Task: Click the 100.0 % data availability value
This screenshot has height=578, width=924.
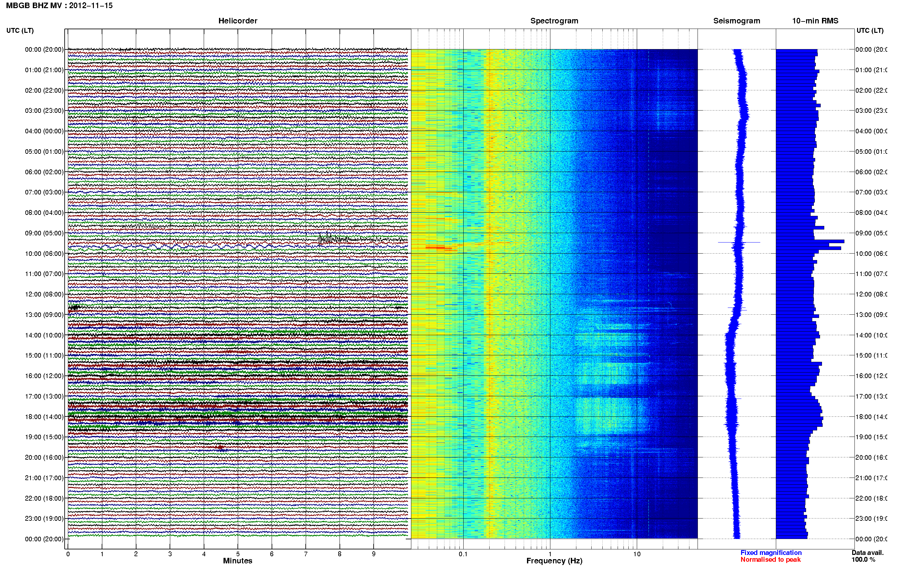Action: (863, 560)
